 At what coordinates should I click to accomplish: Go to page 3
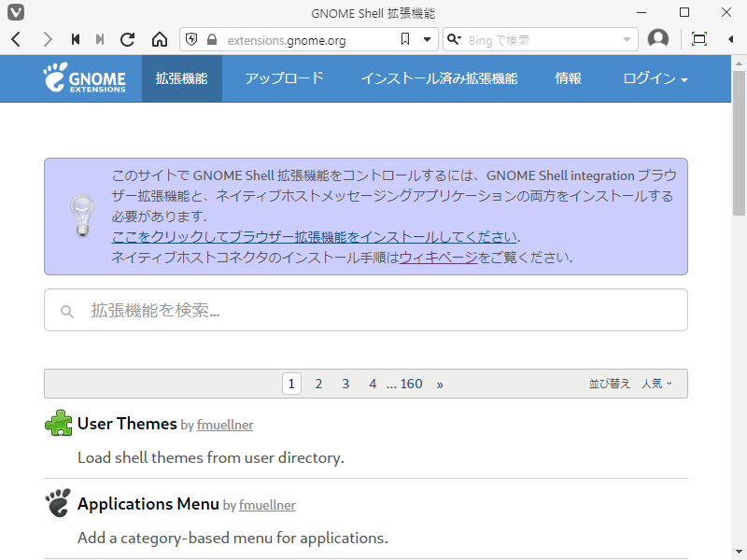(x=345, y=384)
